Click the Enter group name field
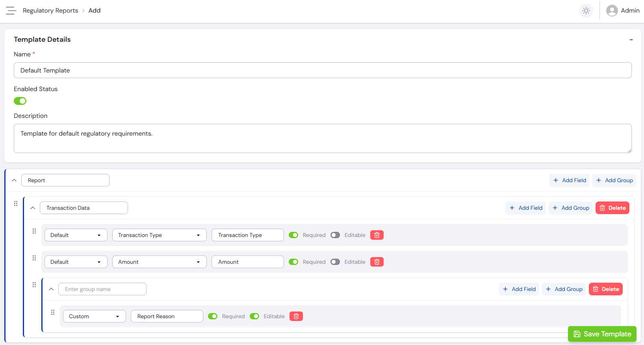The image size is (644, 345). pos(102,289)
